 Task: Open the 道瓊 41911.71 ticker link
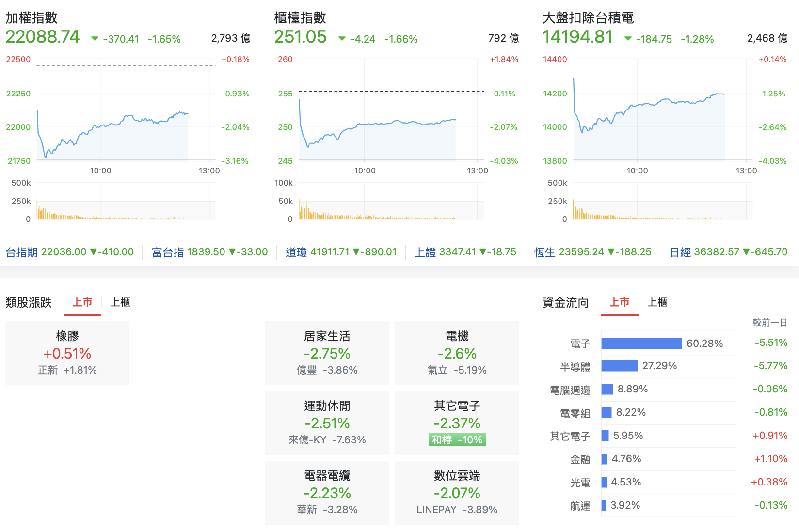tap(341, 252)
